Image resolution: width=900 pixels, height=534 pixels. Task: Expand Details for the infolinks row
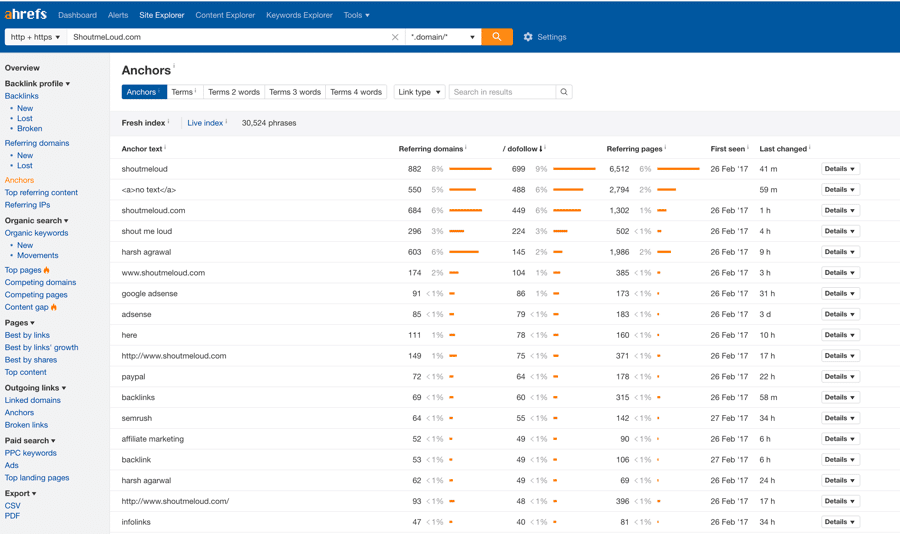pyautogui.click(x=840, y=522)
